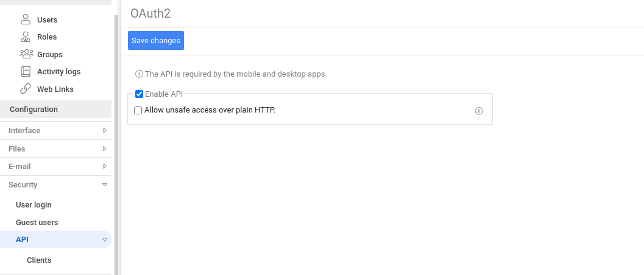Screen dimensions: 644x275
Task: Click the Roles icon in sidebar
Action: point(26,37)
